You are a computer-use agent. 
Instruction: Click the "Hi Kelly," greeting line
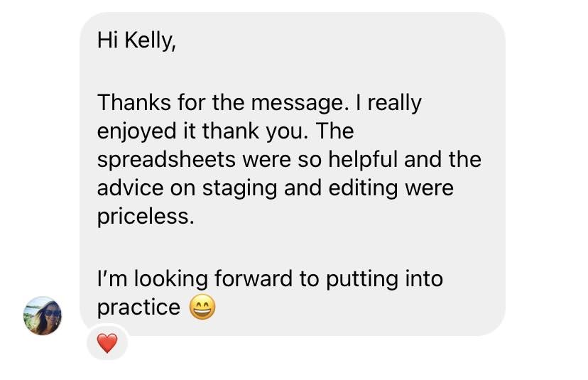pos(136,41)
